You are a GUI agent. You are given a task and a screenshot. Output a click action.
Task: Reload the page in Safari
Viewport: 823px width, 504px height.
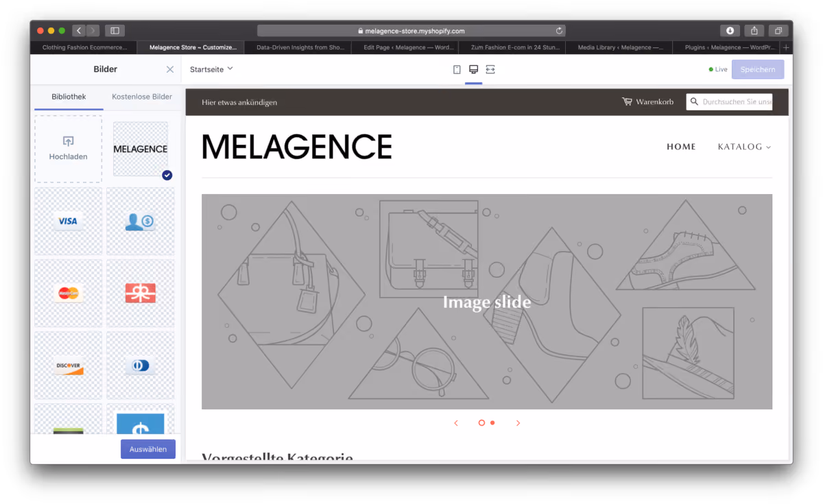[x=559, y=31]
